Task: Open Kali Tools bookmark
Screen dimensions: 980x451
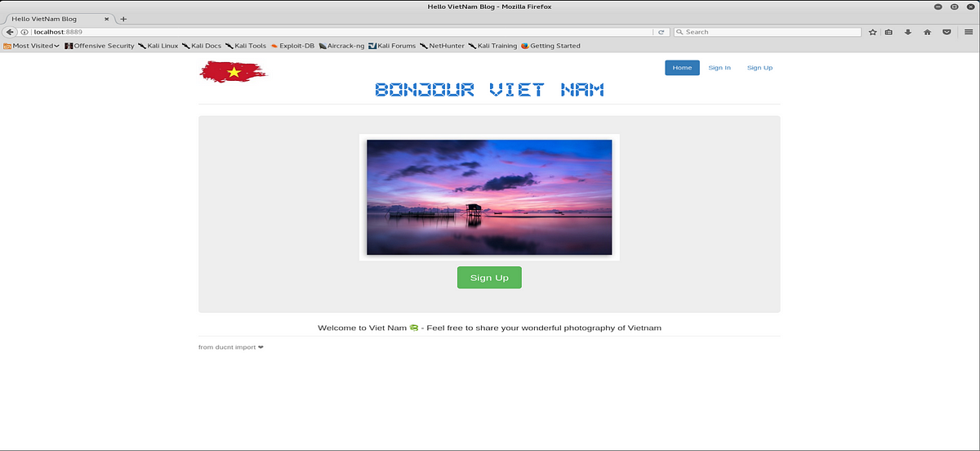Action: coord(246,46)
